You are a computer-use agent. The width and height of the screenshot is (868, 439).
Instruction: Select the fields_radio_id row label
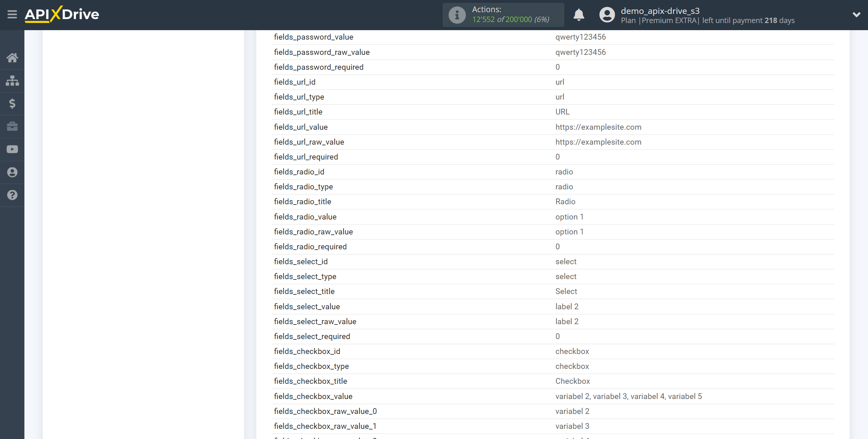(299, 172)
